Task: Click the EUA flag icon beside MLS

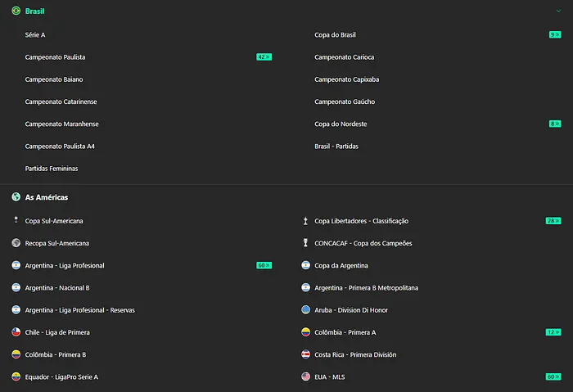Action: [305, 376]
